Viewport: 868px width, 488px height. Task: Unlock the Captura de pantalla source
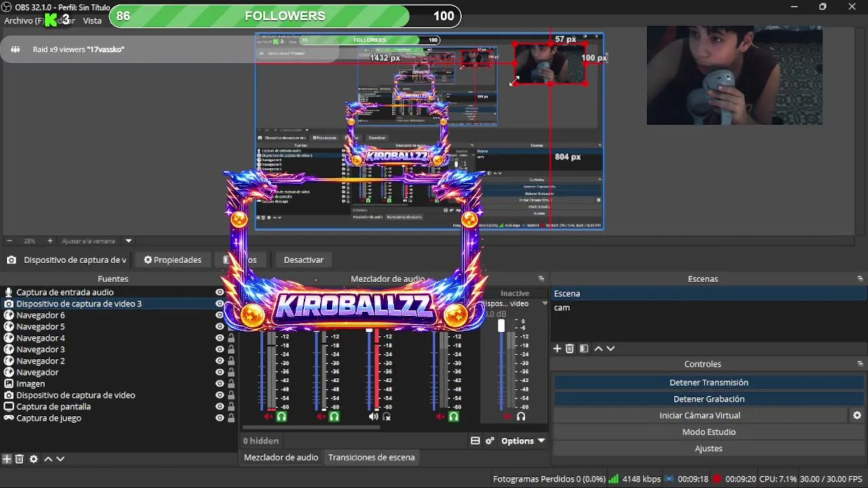pyautogui.click(x=231, y=407)
